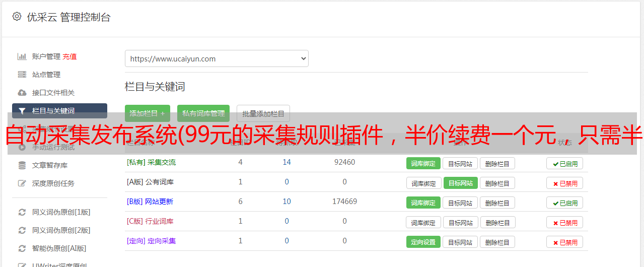Toggle 已禁用 status for 定向采集 row
The height and width of the screenshot is (267, 644).
point(565,242)
